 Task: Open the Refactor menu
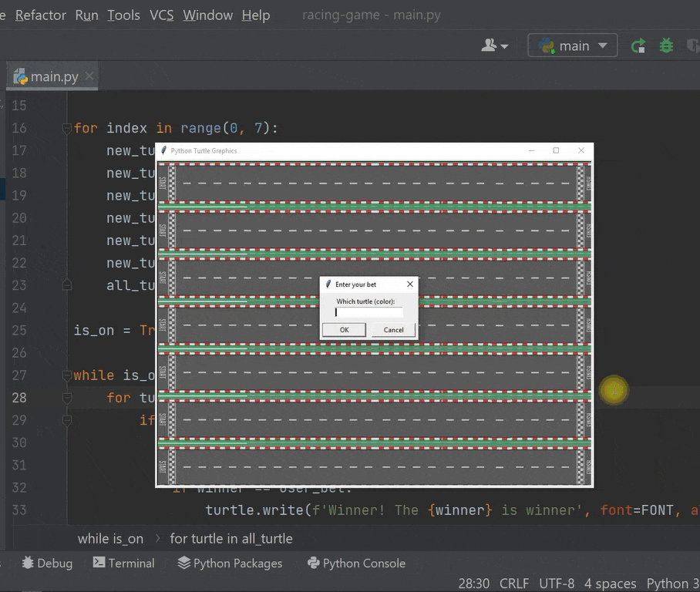(40, 15)
